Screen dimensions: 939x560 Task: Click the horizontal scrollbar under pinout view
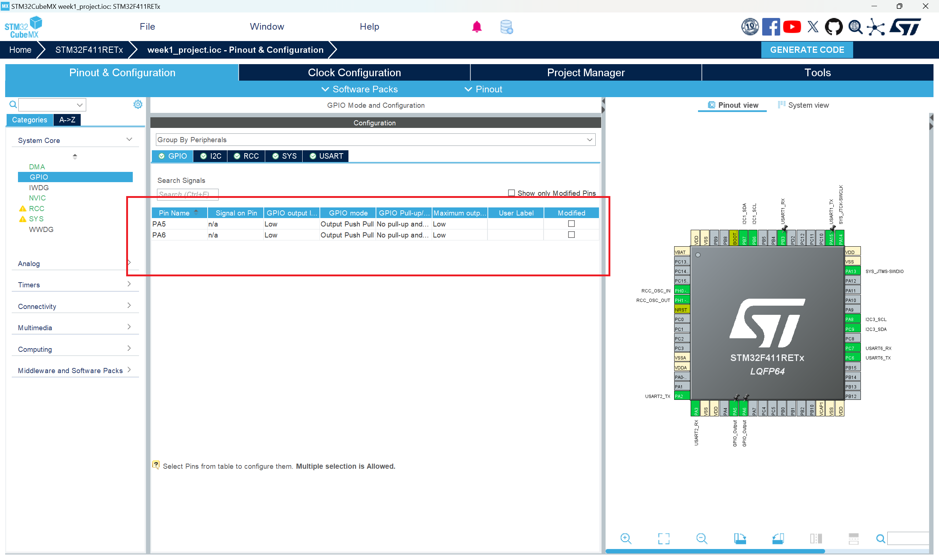pos(715,551)
